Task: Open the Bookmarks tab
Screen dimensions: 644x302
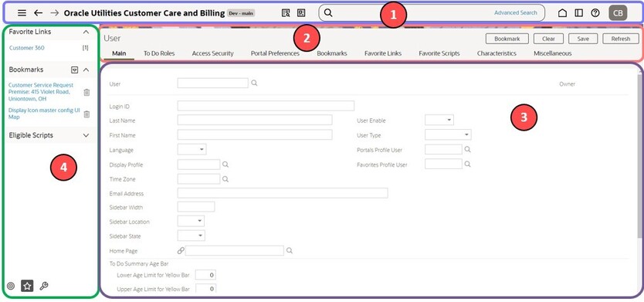Action: tap(332, 53)
